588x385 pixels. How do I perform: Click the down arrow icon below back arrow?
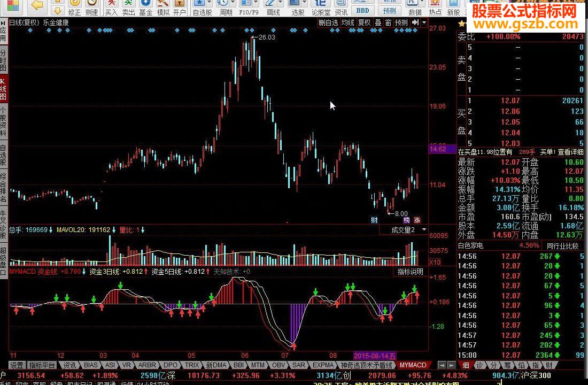coord(57,10)
